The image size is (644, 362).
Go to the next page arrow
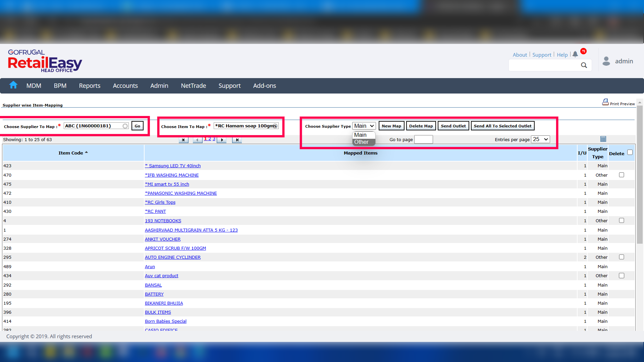coord(222,140)
